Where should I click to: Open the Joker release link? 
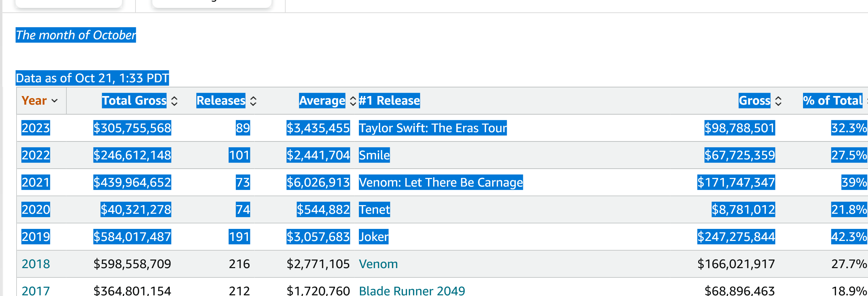click(374, 237)
